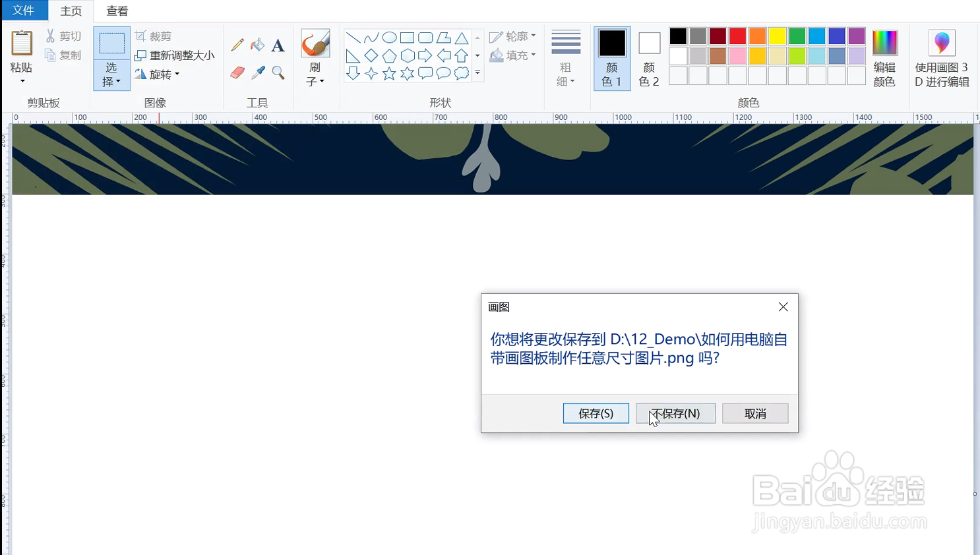Open Edit with Paint 3D

[x=942, y=58]
